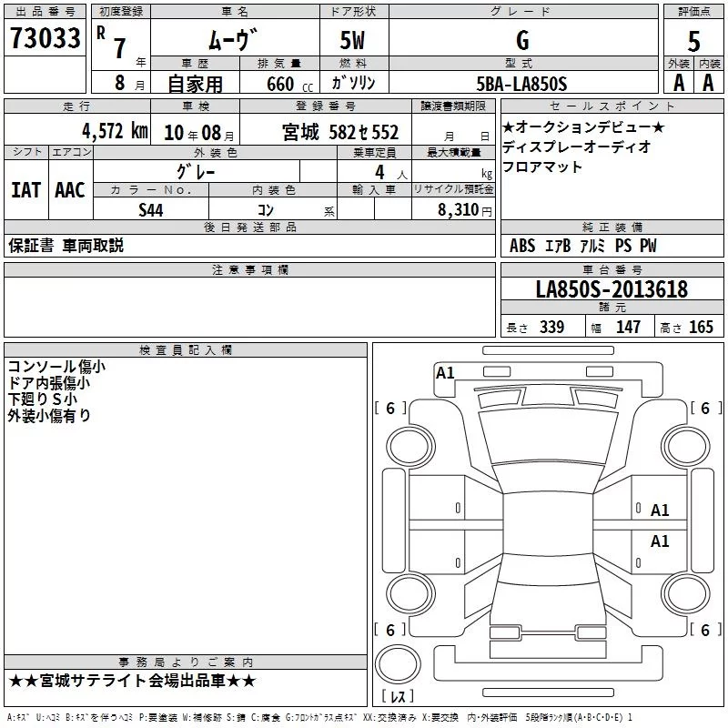Image resolution: width=728 pixels, height=728 pixels.
Task: Select lot number 73033
Action: [x=45, y=37]
